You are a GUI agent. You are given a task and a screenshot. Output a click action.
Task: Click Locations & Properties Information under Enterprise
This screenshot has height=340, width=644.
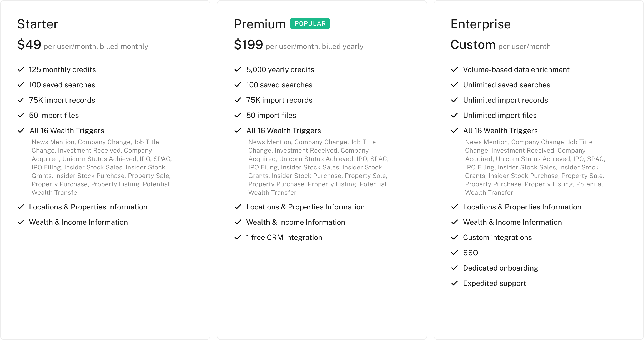click(522, 207)
